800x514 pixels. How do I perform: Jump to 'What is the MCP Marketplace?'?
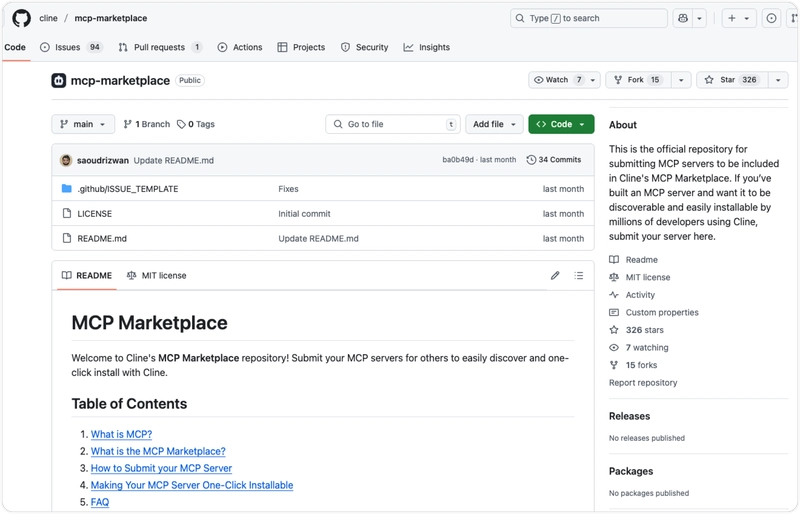coord(158,451)
